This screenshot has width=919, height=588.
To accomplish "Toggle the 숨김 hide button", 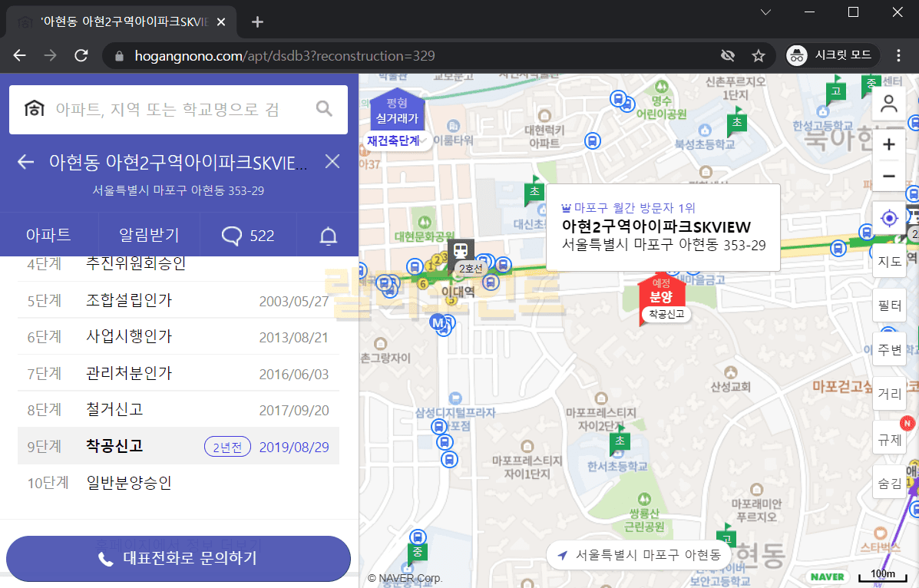I will pos(889,484).
